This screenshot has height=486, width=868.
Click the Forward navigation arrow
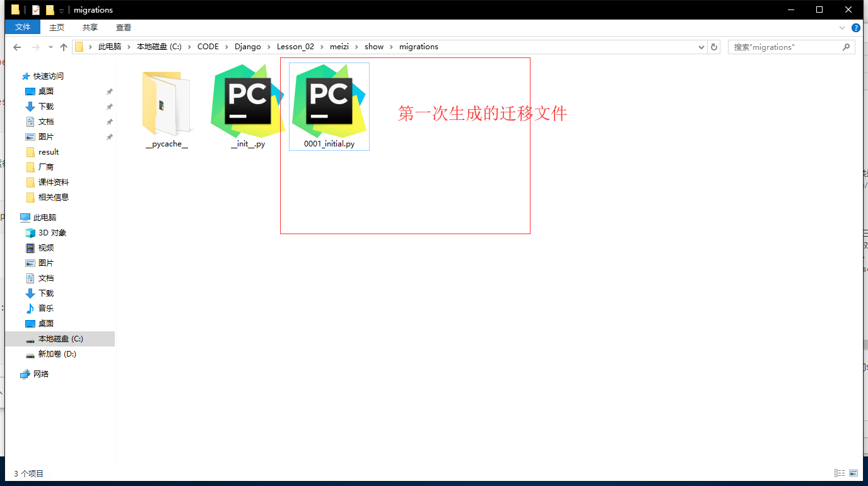click(x=35, y=47)
